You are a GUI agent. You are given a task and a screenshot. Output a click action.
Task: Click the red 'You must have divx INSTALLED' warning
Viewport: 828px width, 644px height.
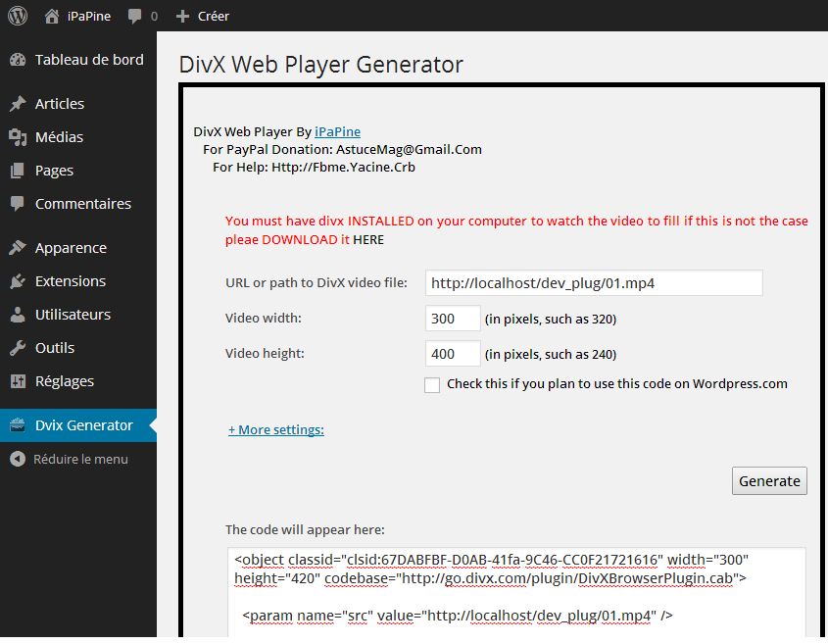tap(516, 230)
